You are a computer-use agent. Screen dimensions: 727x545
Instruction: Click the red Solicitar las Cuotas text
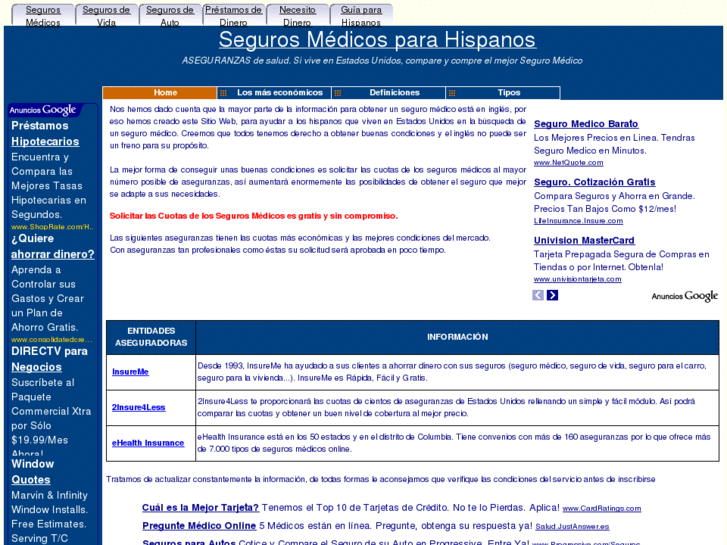click(x=254, y=216)
